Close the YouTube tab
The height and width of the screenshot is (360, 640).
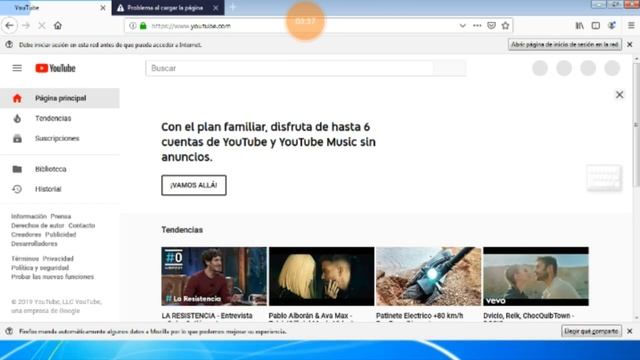(x=103, y=8)
